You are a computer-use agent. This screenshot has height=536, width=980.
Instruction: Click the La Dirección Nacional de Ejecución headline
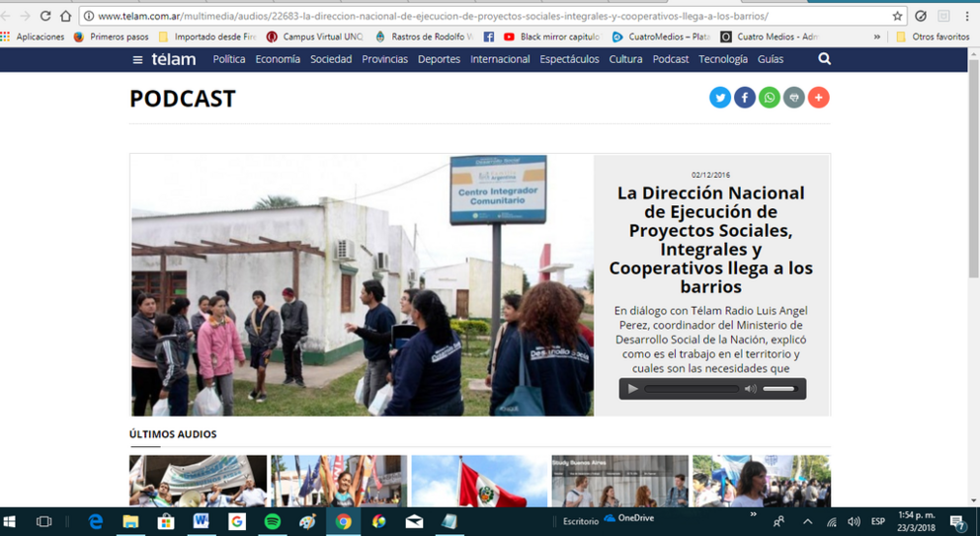(711, 240)
